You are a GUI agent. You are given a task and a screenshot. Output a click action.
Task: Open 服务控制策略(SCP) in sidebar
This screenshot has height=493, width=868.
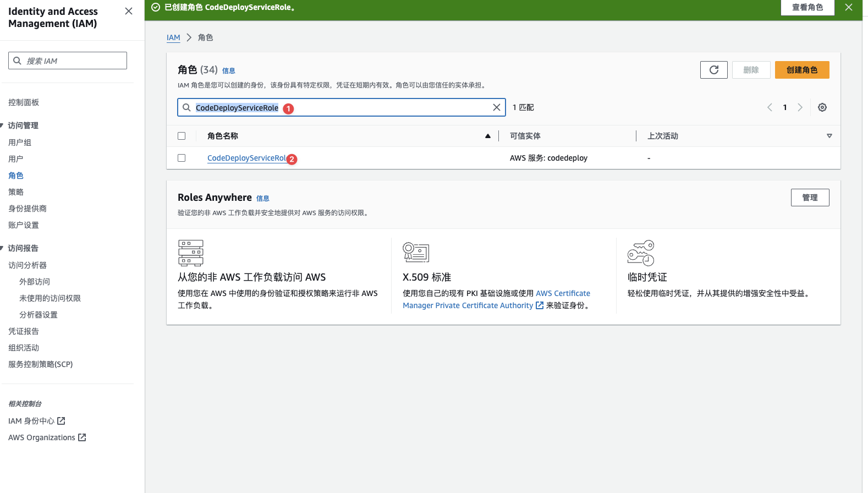tap(41, 364)
